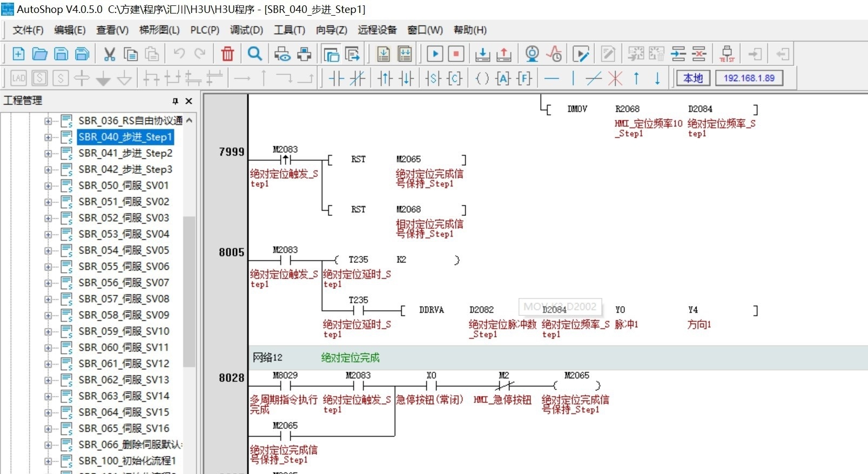Expand the SBR_050_伺服_SV01 tree node
Image resolution: width=868 pixels, height=474 pixels.
click(x=48, y=186)
